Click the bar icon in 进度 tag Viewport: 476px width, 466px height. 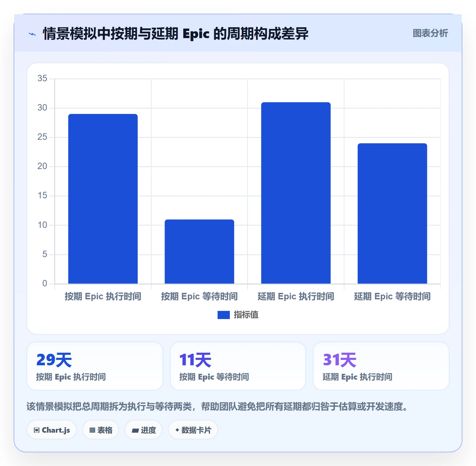[x=135, y=431]
